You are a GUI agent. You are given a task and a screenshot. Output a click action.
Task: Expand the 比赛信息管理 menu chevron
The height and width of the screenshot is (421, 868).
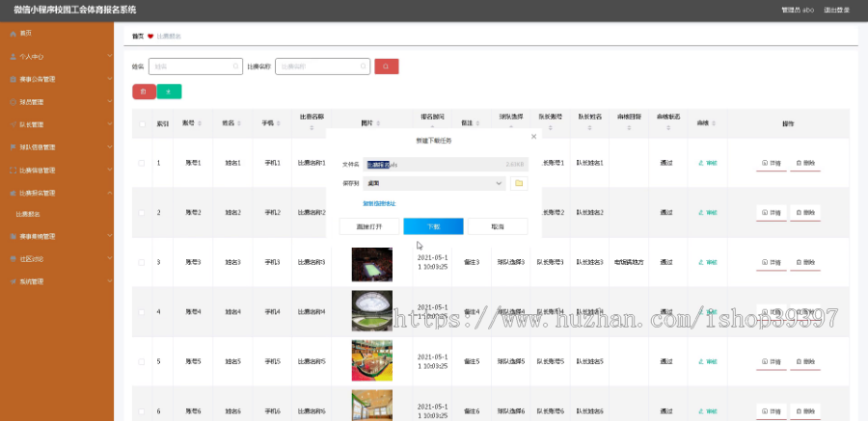coord(109,171)
